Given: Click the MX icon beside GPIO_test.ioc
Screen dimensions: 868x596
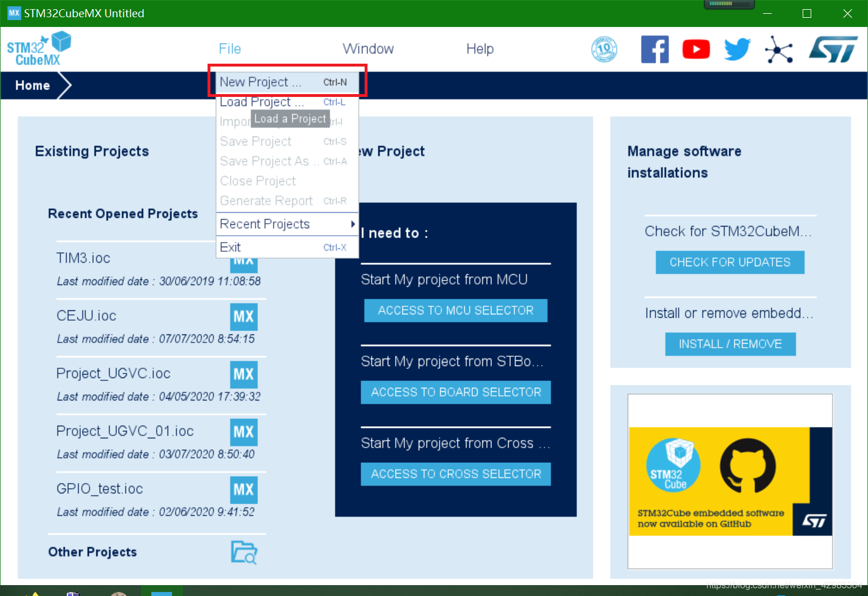Looking at the screenshot, I should coord(244,490).
